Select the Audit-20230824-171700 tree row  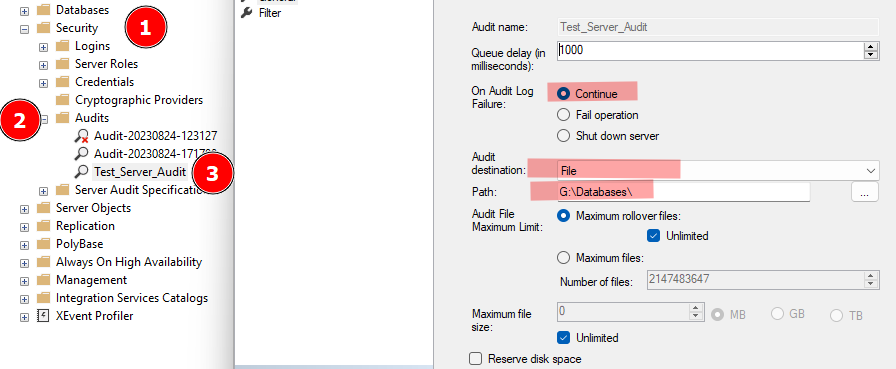[x=155, y=154]
